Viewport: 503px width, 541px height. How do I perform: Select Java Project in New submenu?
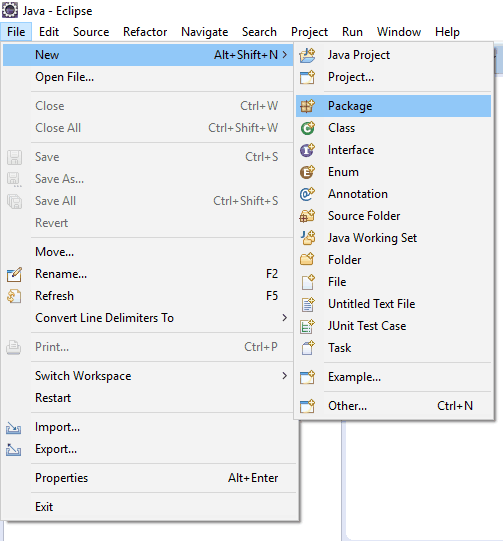[x=393, y=55]
